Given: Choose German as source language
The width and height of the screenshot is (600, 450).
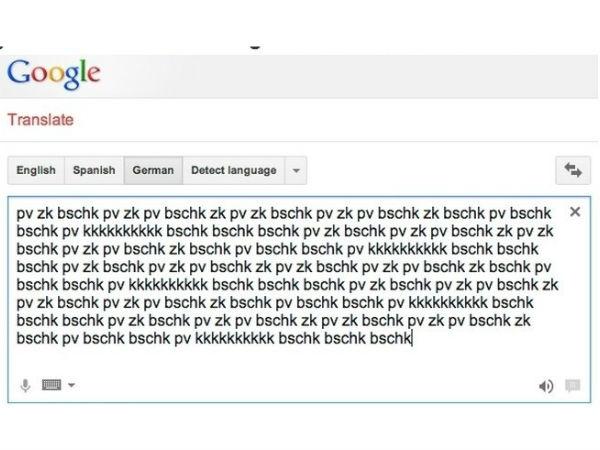Looking at the screenshot, I should (153, 170).
